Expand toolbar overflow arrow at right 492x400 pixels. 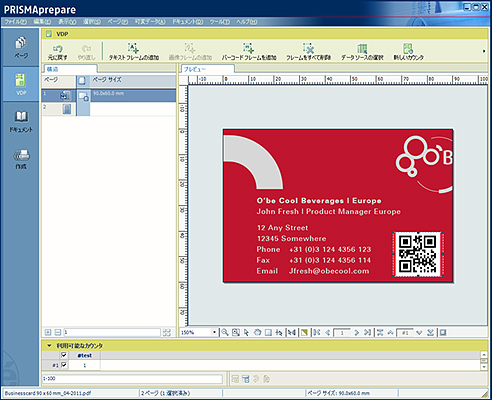[484, 51]
